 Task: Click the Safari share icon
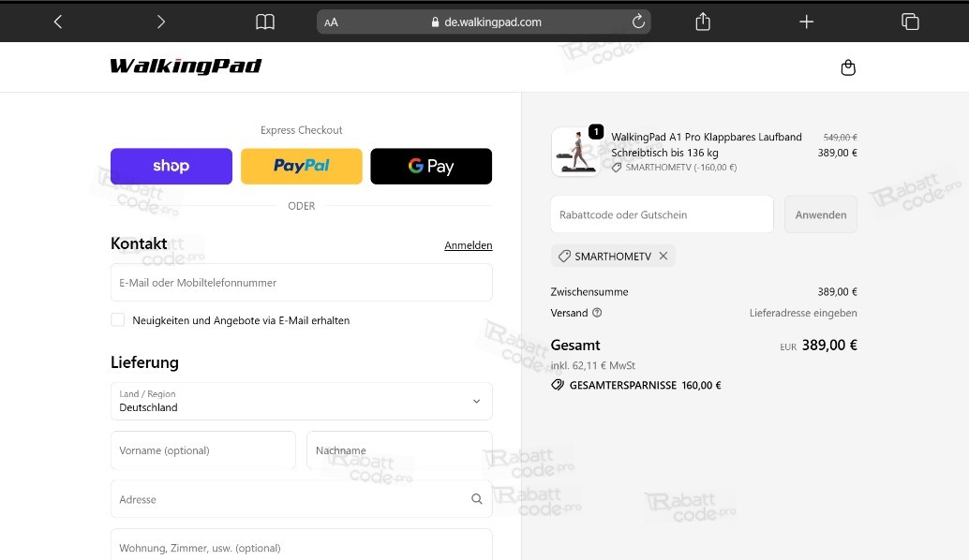702,21
